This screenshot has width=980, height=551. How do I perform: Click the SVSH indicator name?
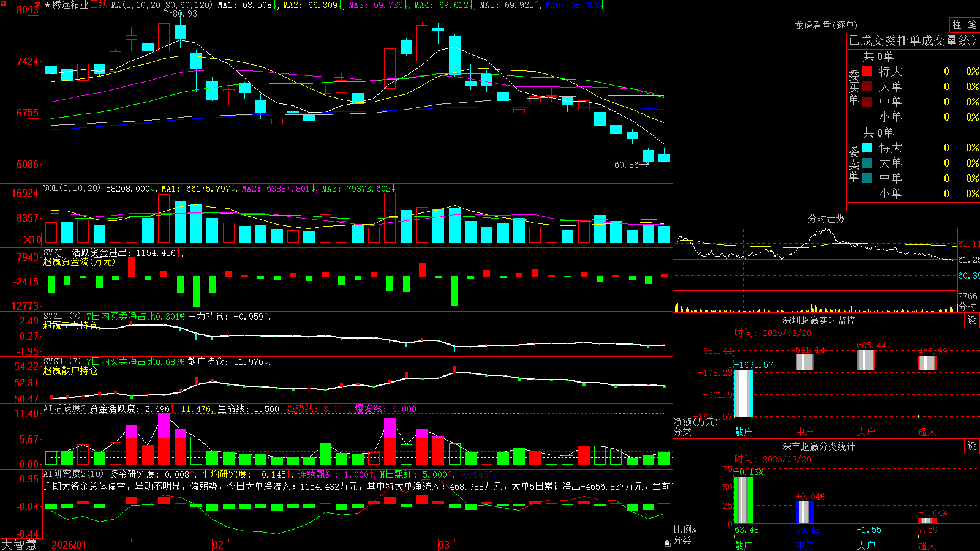tap(53, 362)
